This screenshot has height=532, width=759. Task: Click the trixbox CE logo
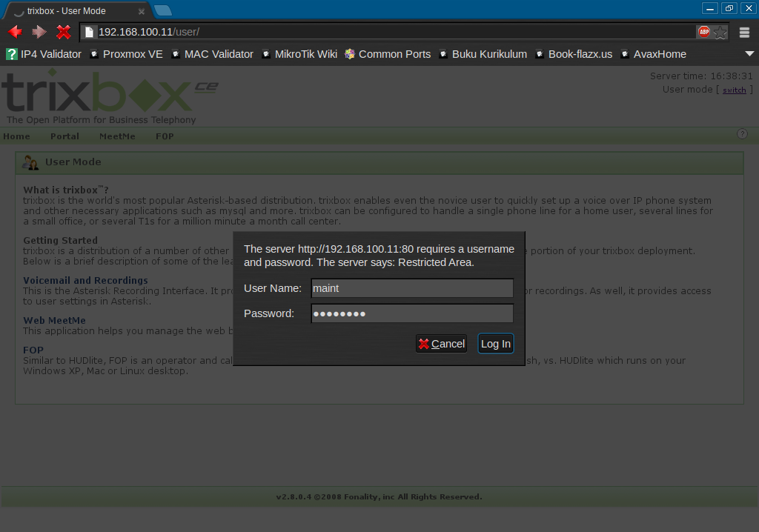pos(110,96)
